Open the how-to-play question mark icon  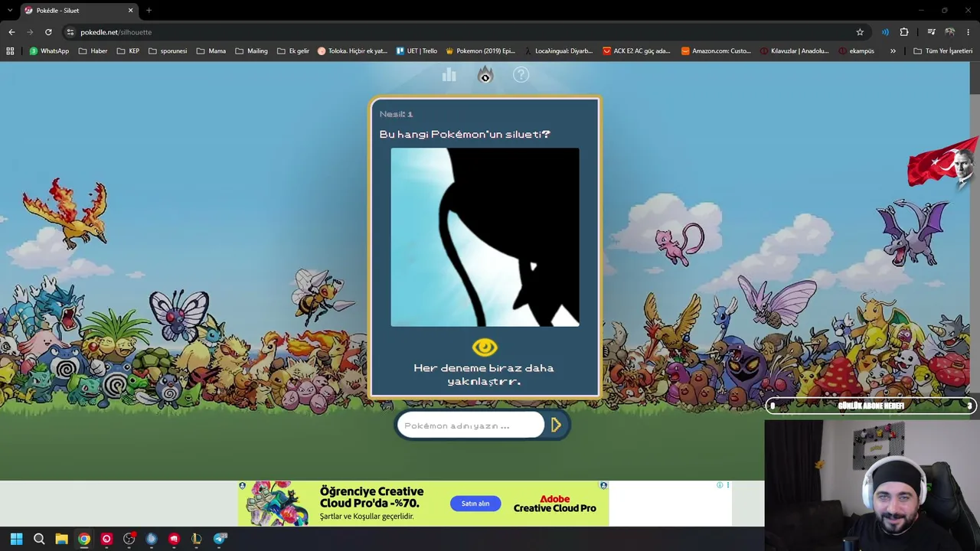[521, 74]
